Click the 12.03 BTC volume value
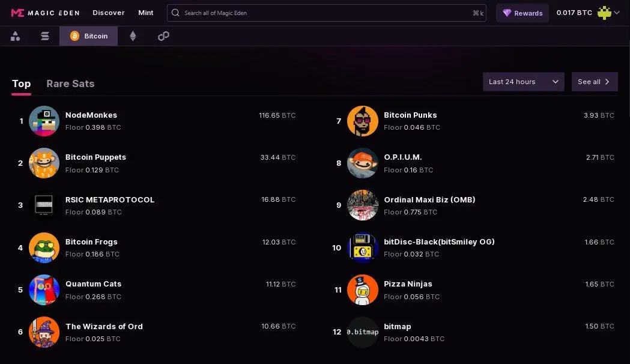 [279, 242]
